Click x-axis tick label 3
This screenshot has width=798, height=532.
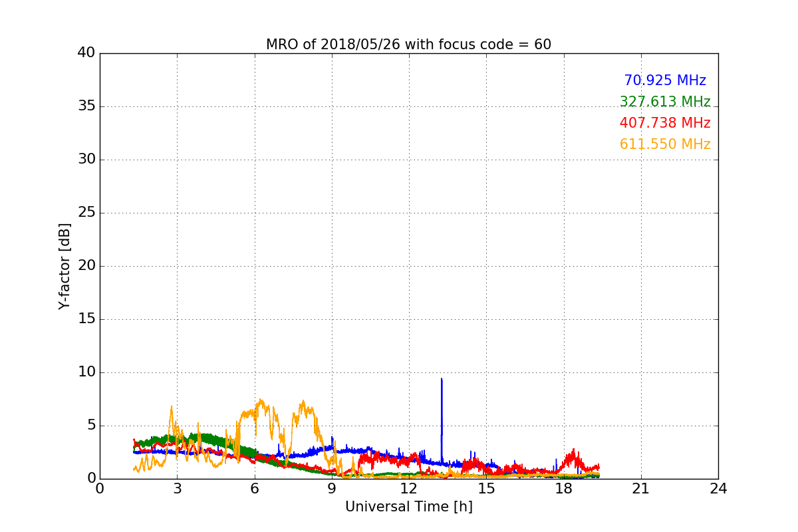point(177,489)
